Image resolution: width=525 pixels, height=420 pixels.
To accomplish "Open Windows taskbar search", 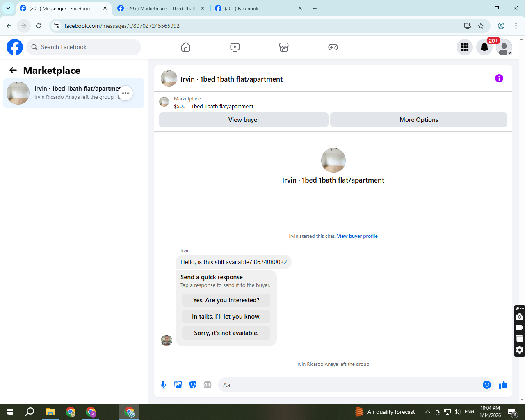I will coord(30,412).
